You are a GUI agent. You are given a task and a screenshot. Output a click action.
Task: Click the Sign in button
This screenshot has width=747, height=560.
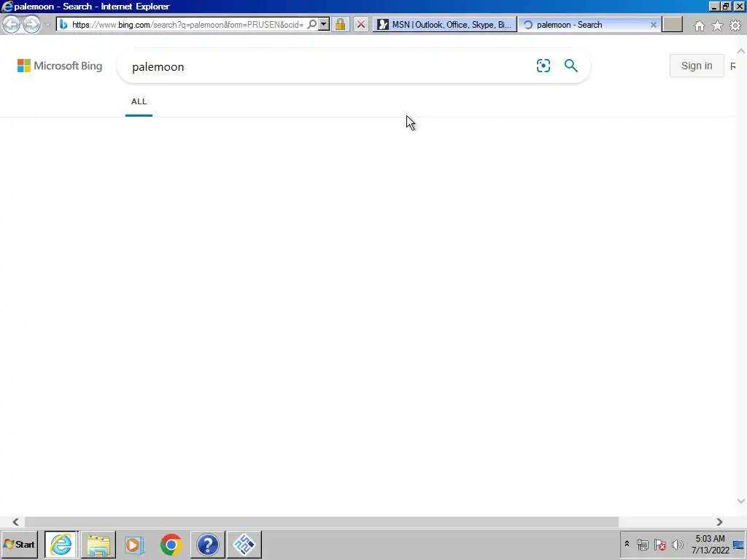coord(697,66)
